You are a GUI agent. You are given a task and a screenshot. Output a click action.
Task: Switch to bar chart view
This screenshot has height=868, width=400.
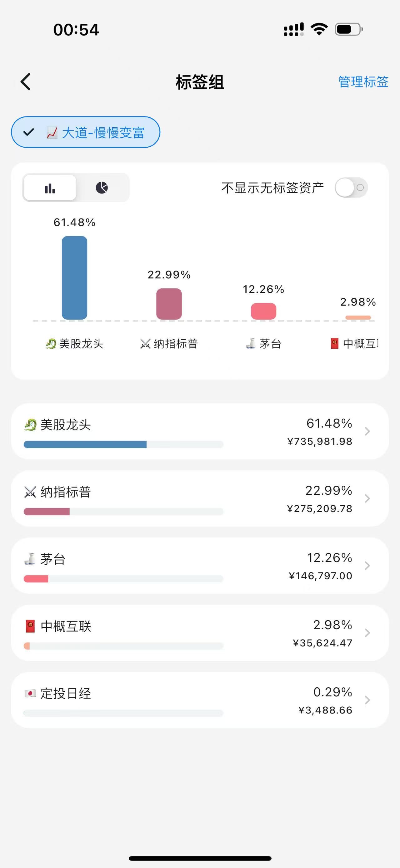click(50, 188)
